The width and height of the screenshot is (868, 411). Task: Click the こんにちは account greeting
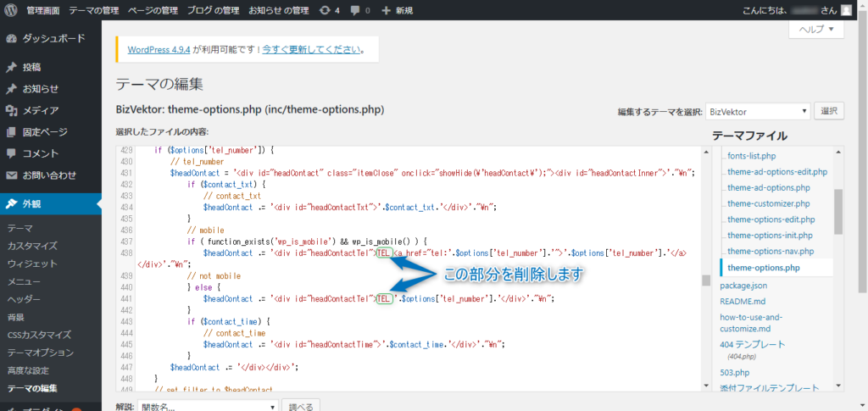point(789,10)
